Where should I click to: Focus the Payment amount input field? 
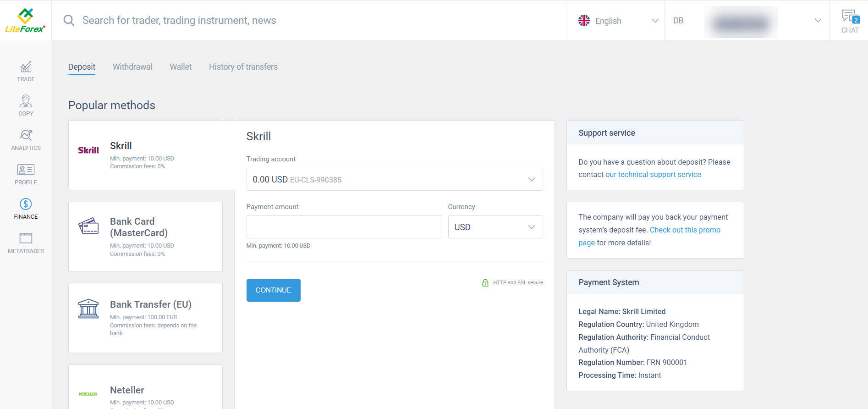coord(344,227)
